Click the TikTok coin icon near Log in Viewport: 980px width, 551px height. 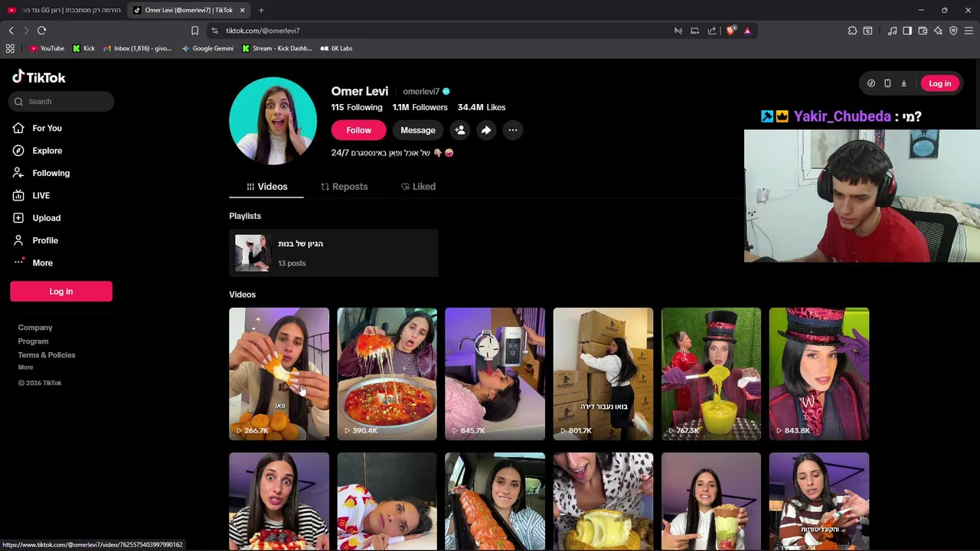tap(871, 83)
